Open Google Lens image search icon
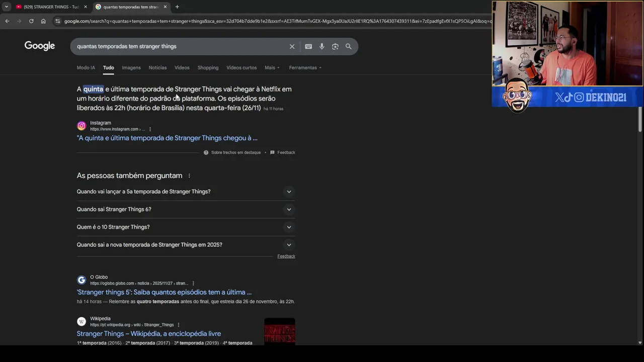Screen dimensions: 644x362 (335, 46)
